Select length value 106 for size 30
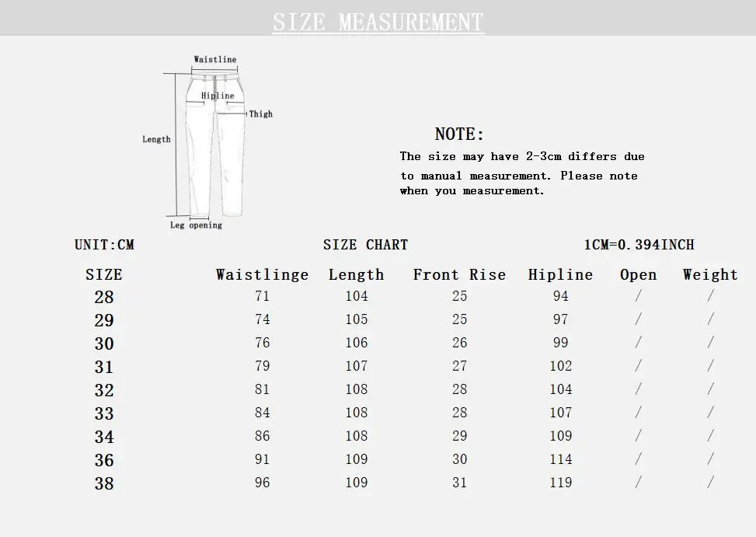Viewport: 756px width, 537px height. pyautogui.click(x=357, y=343)
